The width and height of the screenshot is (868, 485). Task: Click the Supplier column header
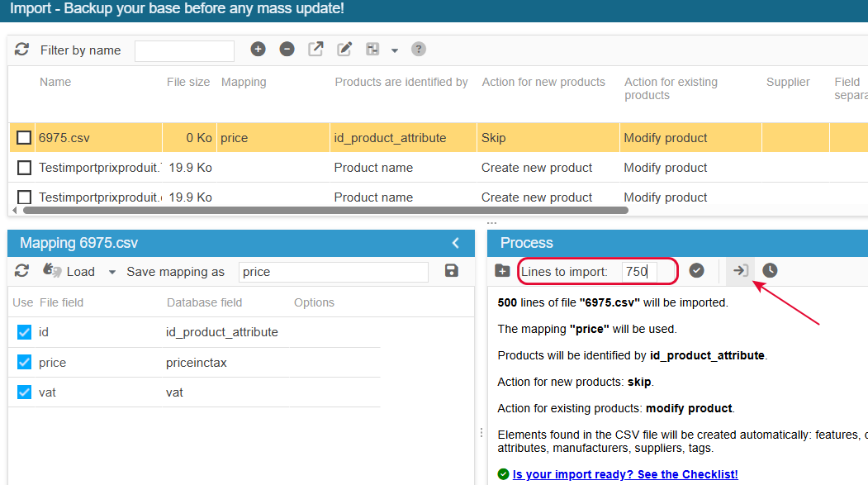point(788,82)
